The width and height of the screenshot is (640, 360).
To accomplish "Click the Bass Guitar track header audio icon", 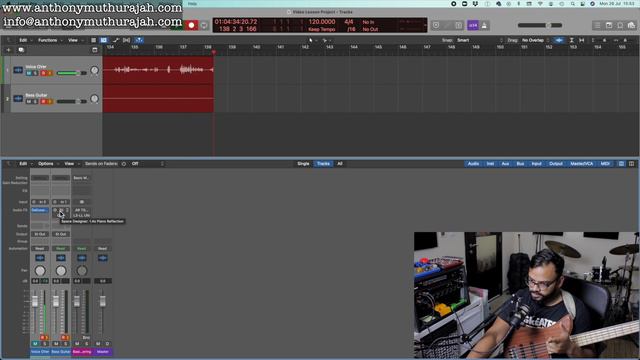I will tap(18, 98).
